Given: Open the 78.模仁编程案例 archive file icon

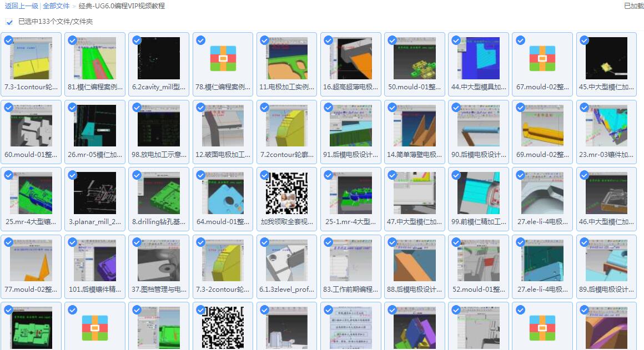Looking at the screenshot, I should (223, 58).
